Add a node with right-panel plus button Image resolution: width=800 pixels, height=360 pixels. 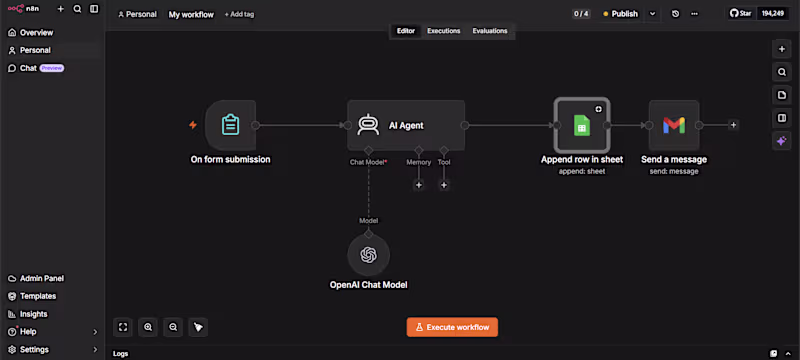click(781, 49)
